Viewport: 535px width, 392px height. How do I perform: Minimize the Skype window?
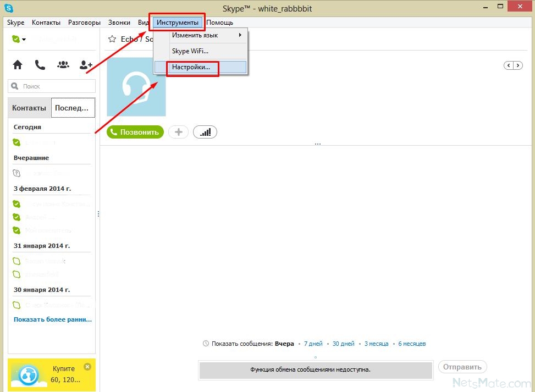point(485,7)
